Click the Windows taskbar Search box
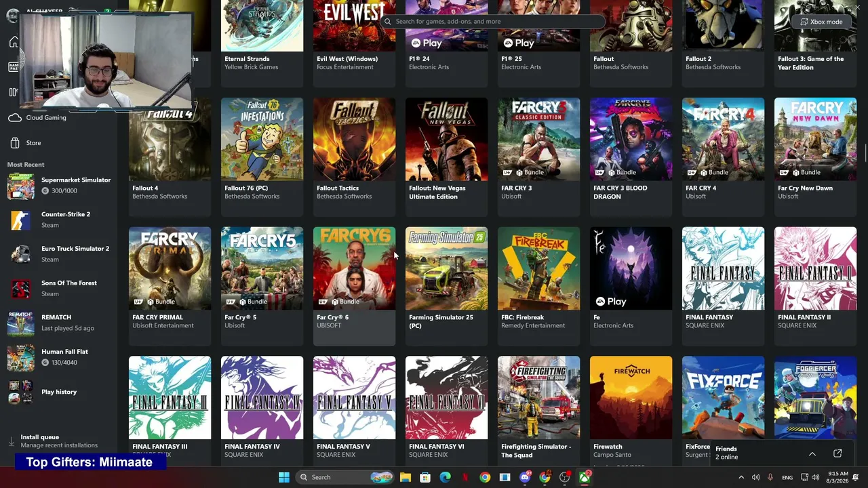Image resolution: width=868 pixels, height=488 pixels. pyautogui.click(x=346, y=477)
